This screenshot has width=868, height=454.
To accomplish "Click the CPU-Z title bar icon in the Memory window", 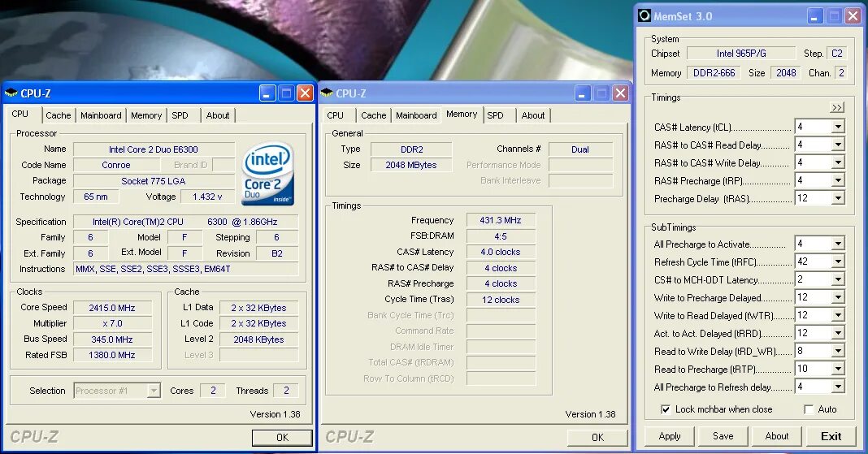I will tap(327, 93).
